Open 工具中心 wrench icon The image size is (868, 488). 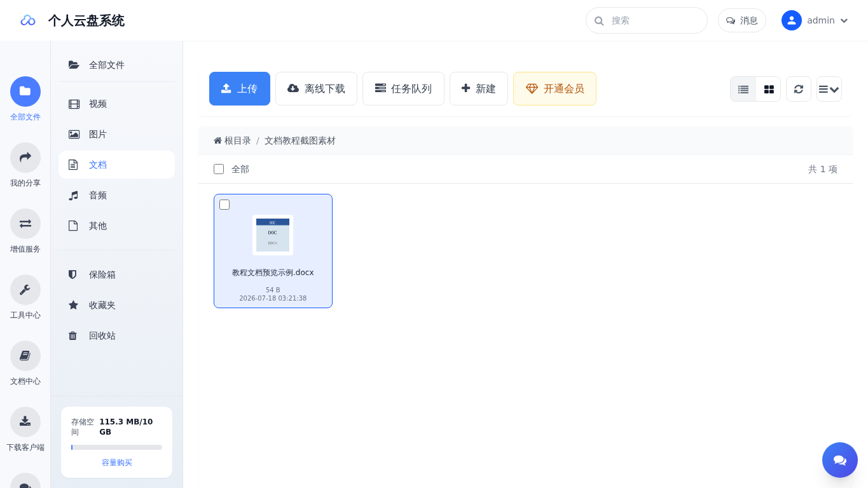[x=25, y=290]
